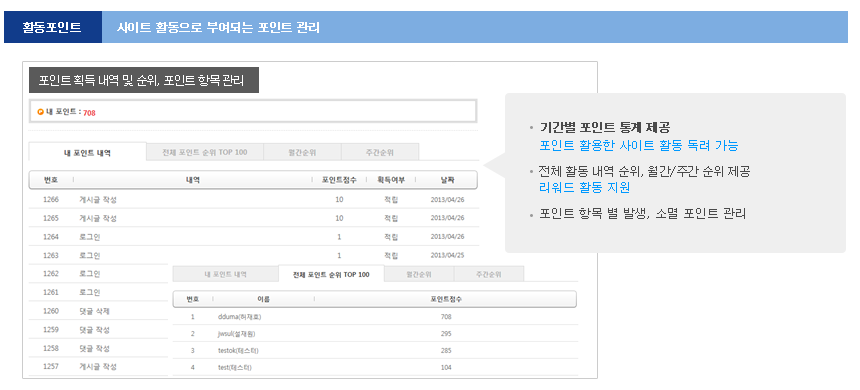Switch to 주간순위 tab above the 내역 table
Screen dimensions: 860x390
[380, 152]
